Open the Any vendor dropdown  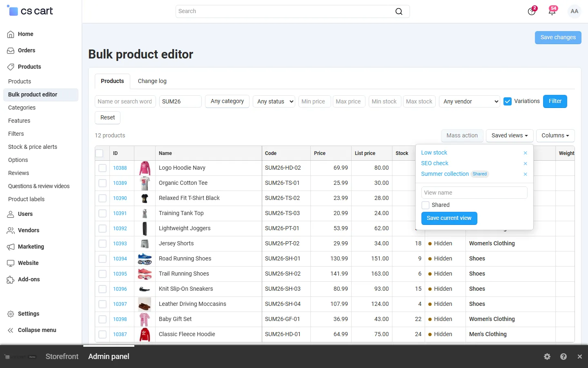pyautogui.click(x=470, y=101)
